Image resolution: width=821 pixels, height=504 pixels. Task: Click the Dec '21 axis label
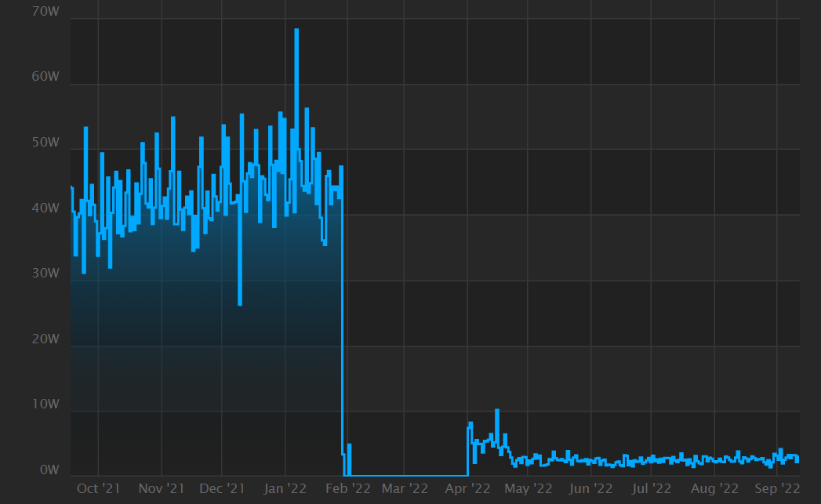(x=222, y=488)
